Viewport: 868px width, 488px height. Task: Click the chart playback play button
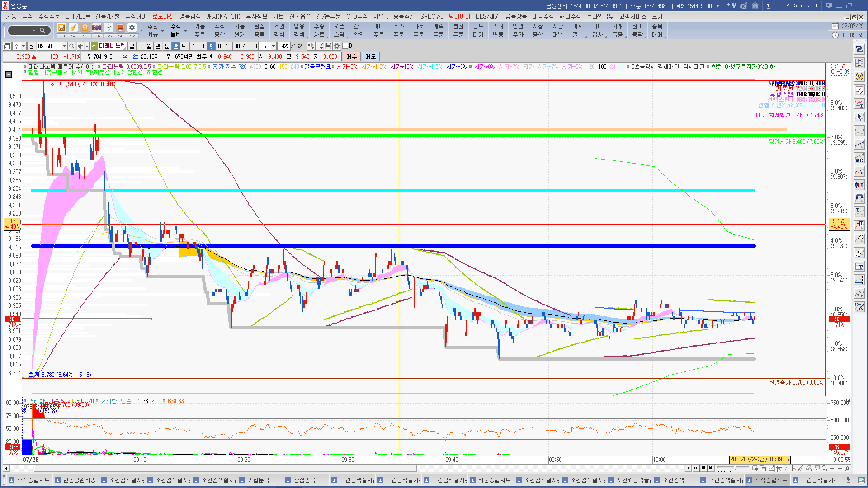click(689, 469)
